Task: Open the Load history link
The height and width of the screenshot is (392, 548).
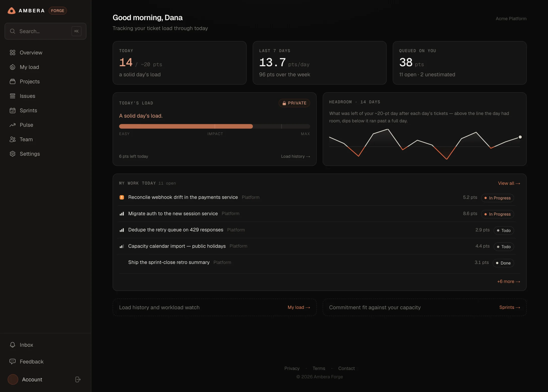Action: click(x=295, y=156)
